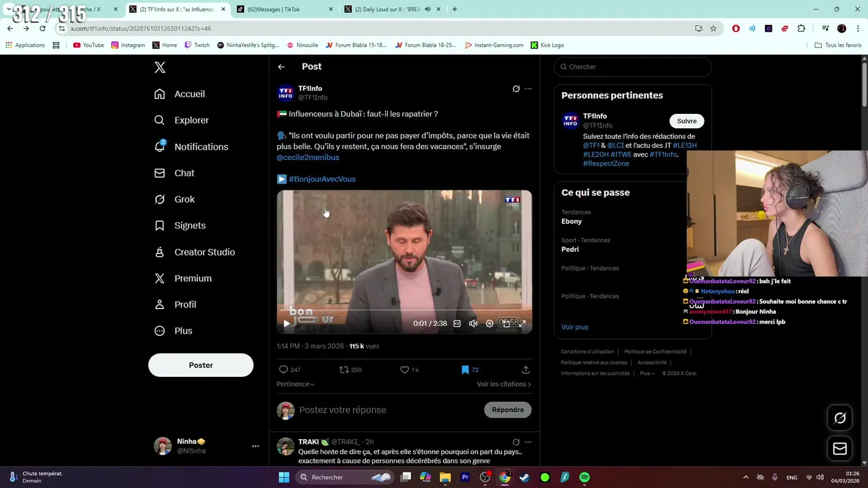Open floating messages envelope button
868x488 pixels.
click(840, 449)
